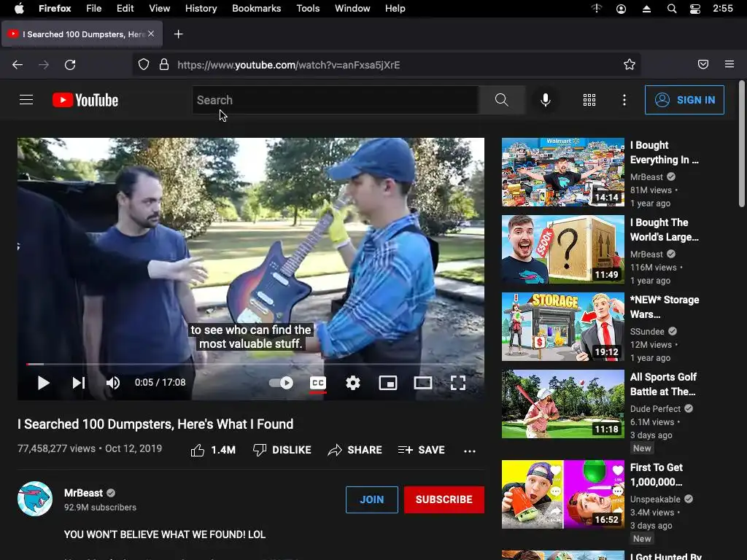View site security lock icon
Screen dimensions: 747x560
164,64
